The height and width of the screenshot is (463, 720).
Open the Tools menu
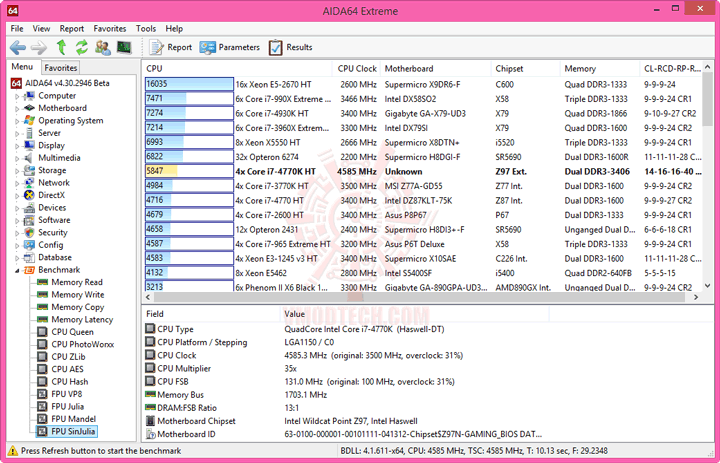coord(146,28)
